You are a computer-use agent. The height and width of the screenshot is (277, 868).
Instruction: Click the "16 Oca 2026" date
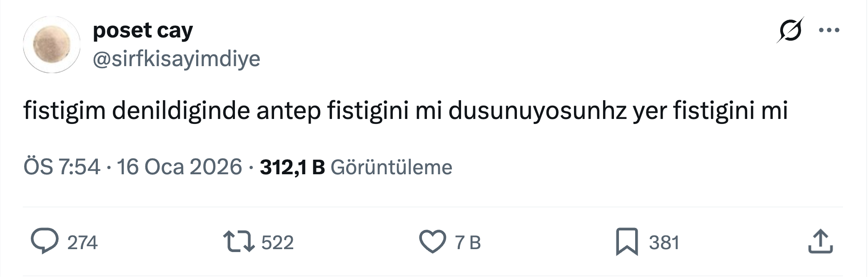pos(179,167)
